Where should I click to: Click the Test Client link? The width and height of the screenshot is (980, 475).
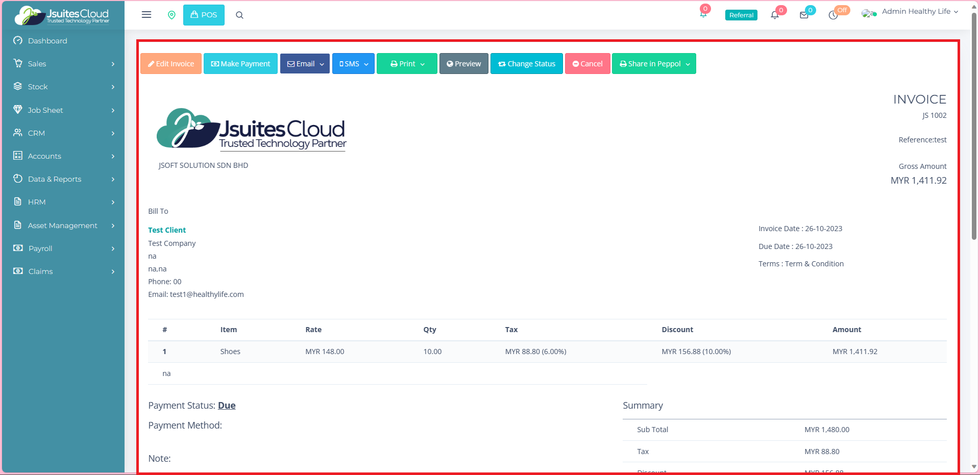[x=167, y=230]
